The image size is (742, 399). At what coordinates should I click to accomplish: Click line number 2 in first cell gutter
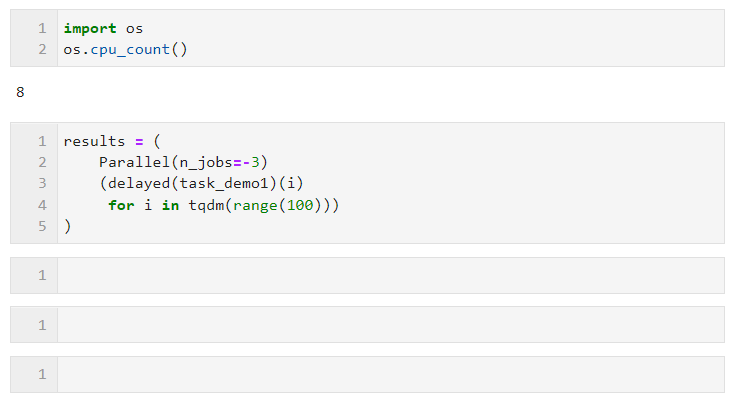pyautogui.click(x=42, y=49)
